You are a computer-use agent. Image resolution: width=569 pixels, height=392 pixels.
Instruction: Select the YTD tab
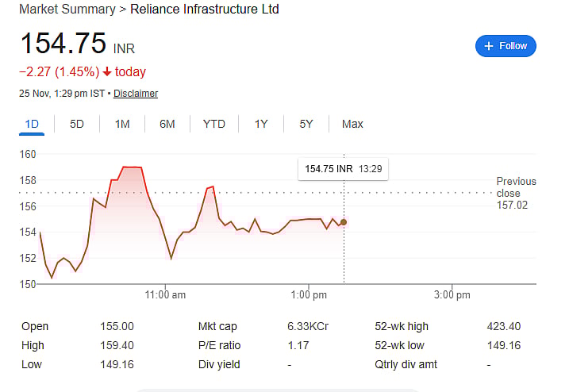point(214,124)
